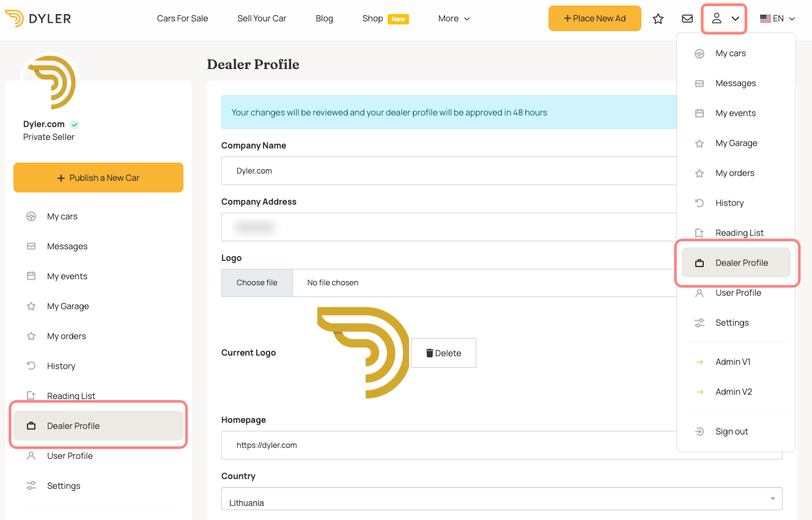Click Company Address input field
The width and height of the screenshot is (812, 520).
click(449, 227)
